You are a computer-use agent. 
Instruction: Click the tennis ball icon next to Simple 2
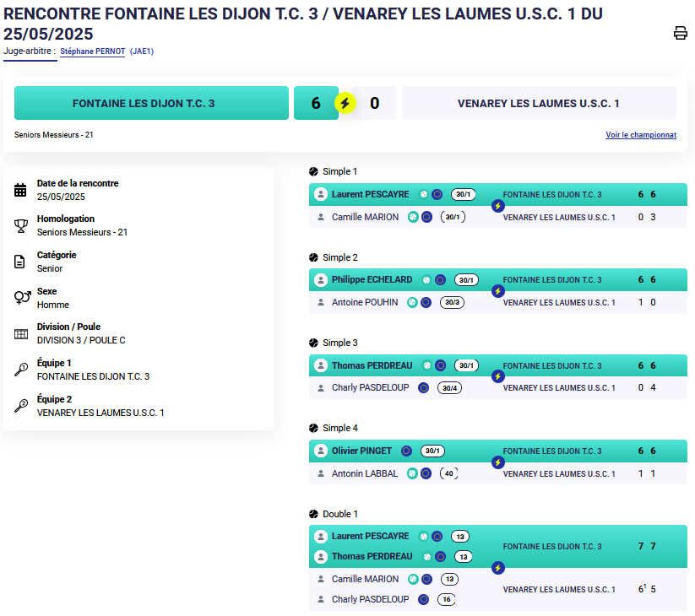(x=314, y=257)
